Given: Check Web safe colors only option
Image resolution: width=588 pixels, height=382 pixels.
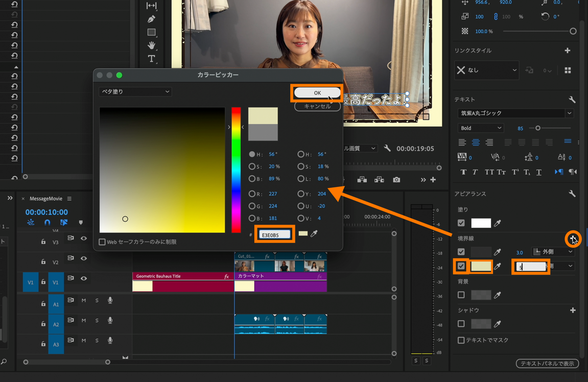Looking at the screenshot, I should click(x=102, y=242).
